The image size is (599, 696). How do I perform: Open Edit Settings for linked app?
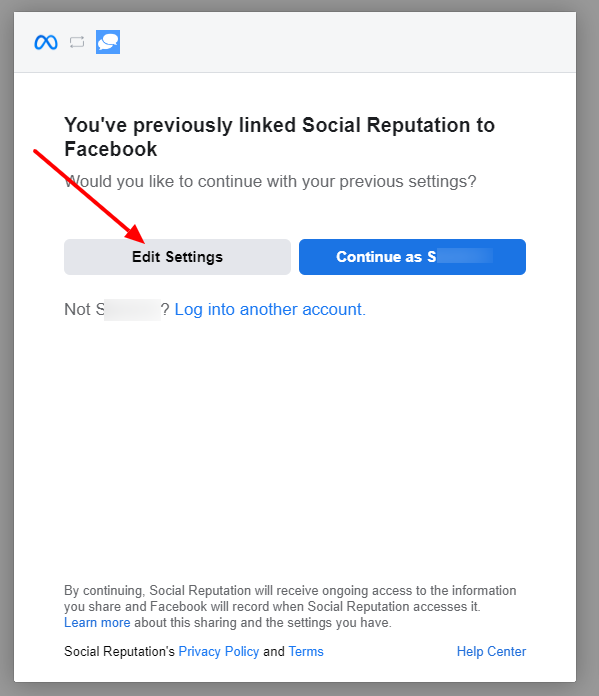[177, 257]
